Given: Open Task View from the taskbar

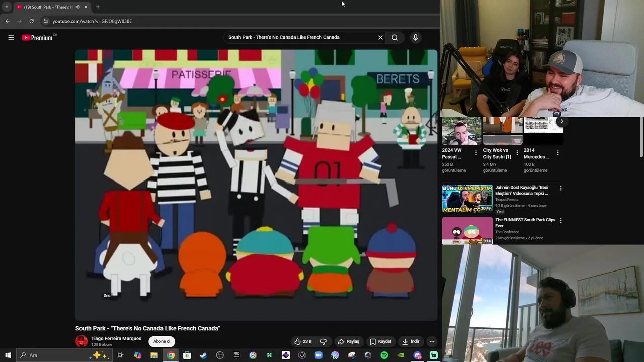Looking at the screenshot, I should (121, 355).
